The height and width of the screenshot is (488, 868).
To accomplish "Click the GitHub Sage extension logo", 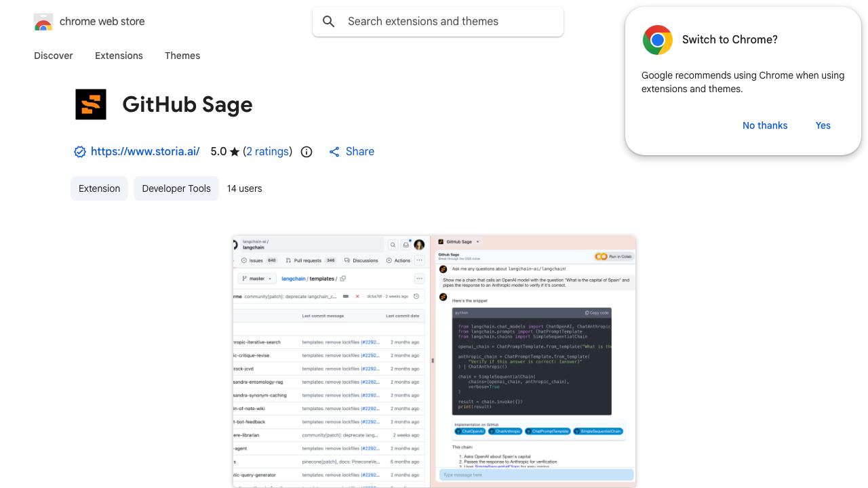I will [91, 104].
